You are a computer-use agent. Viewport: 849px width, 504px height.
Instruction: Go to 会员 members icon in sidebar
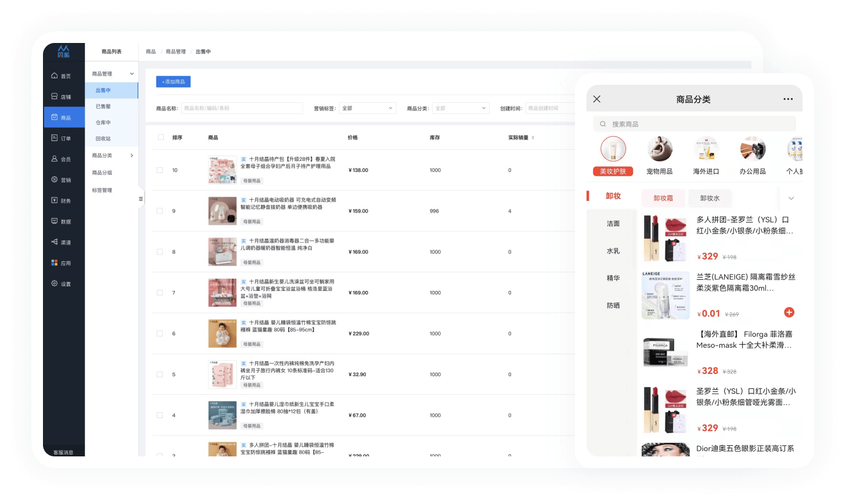(55, 159)
